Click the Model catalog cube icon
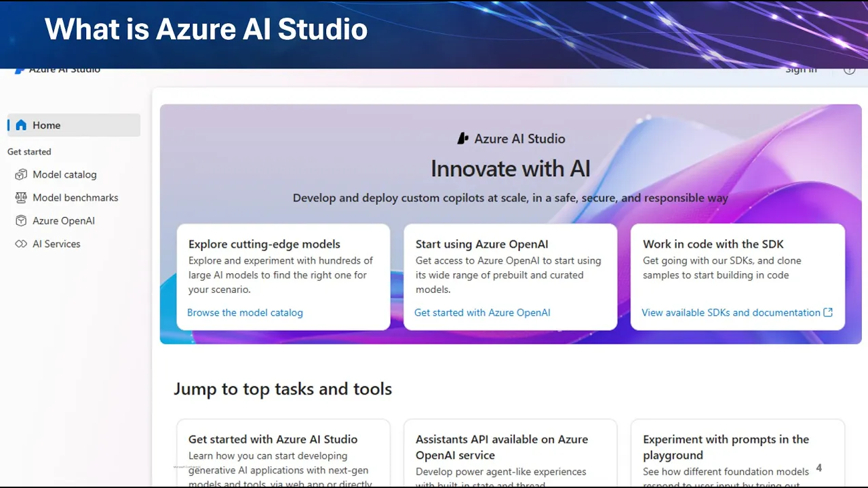The image size is (868, 488). coord(21,175)
